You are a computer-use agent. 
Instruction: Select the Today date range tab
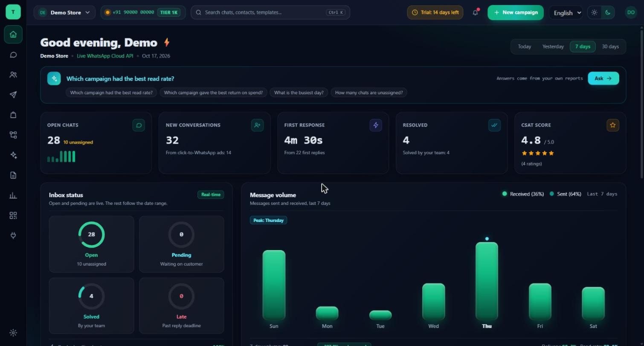[524, 46]
